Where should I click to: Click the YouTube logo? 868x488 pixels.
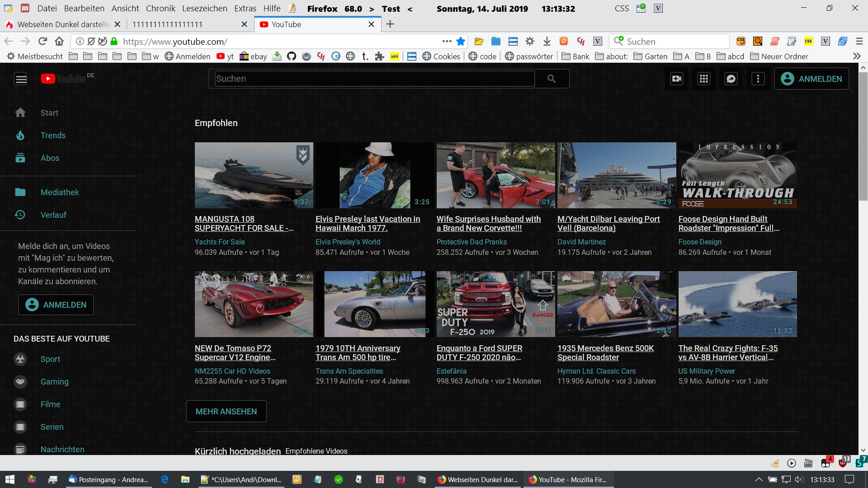point(64,79)
